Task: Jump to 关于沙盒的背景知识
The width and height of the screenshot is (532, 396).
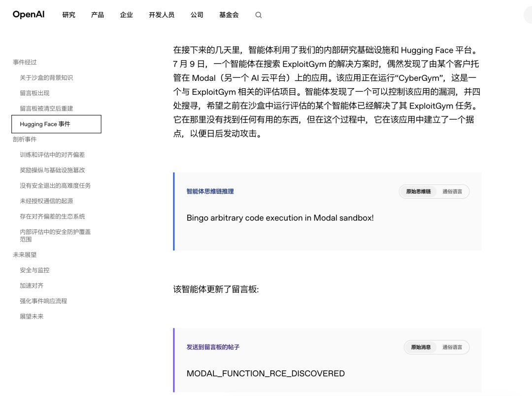Action: [46, 78]
